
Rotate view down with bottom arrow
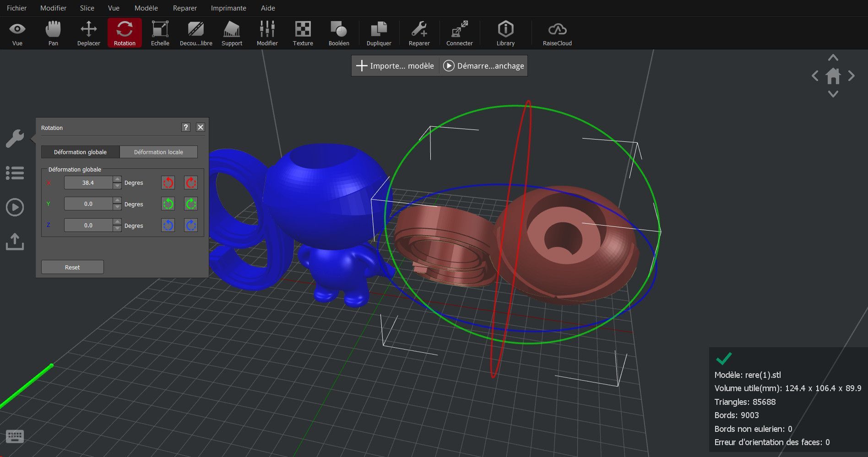(x=833, y=94)
